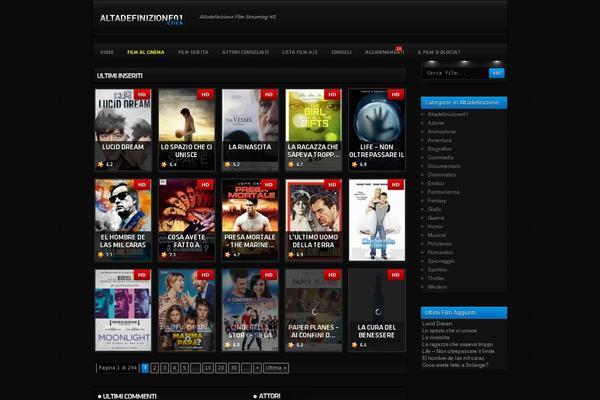Click the HD badge on La Cura Del Benessere
This screenshot has height=400, width=600.
pos(396,275)
